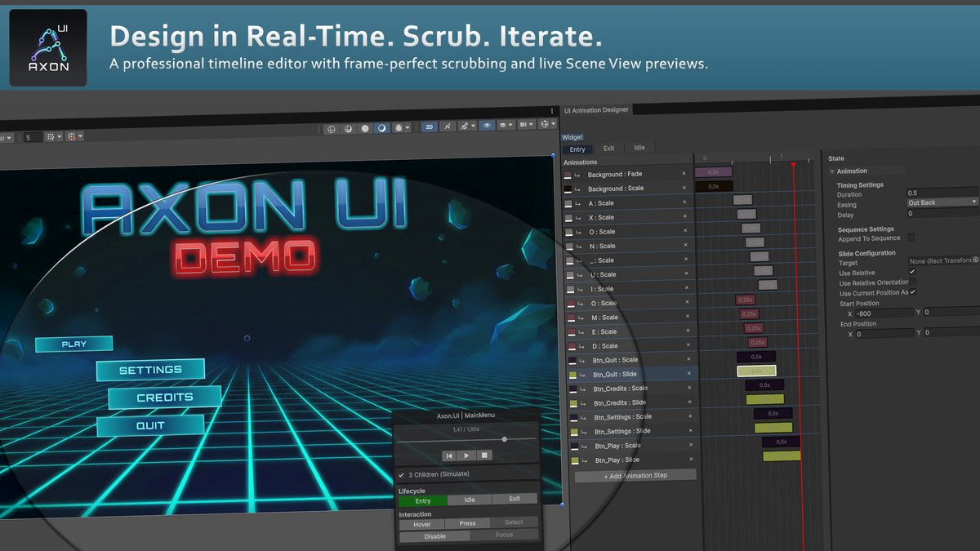The width and height of the screenshot is (980, 551).
Task: Select the shaded wireframe draw mode icon
Action: click(348, 128)
